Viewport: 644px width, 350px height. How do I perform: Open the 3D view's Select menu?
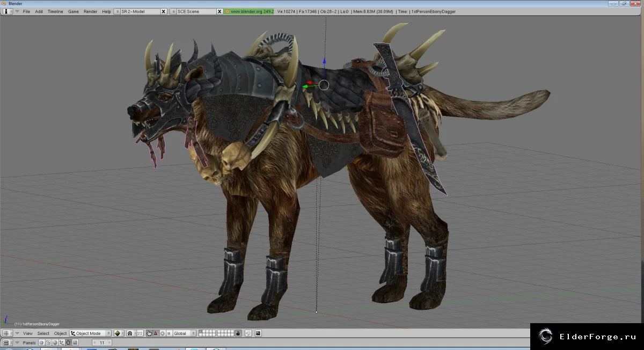tap(43, 333)
